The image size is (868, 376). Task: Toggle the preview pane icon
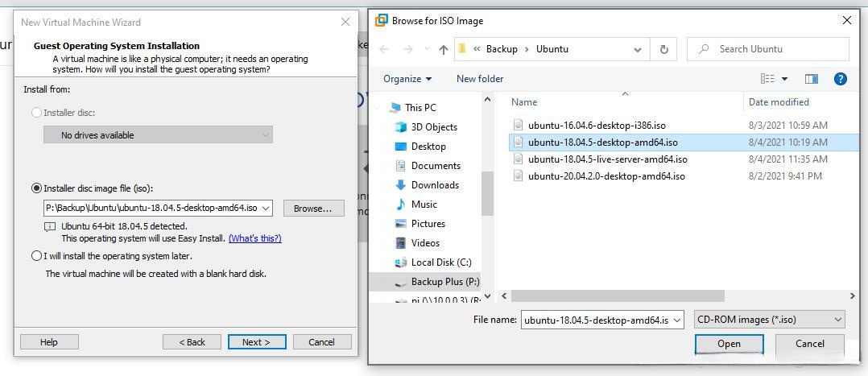[x=811, y=79]
